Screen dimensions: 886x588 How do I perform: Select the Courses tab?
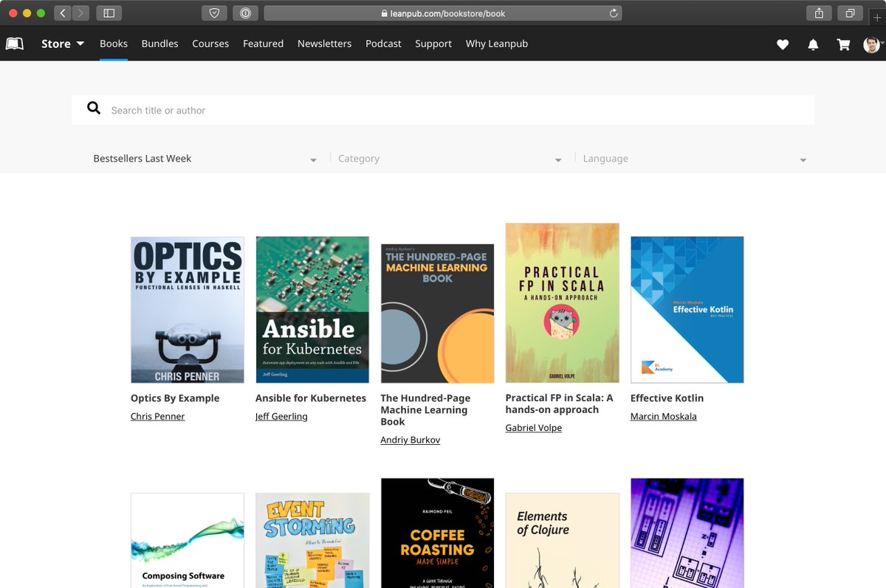coord(210,44)
